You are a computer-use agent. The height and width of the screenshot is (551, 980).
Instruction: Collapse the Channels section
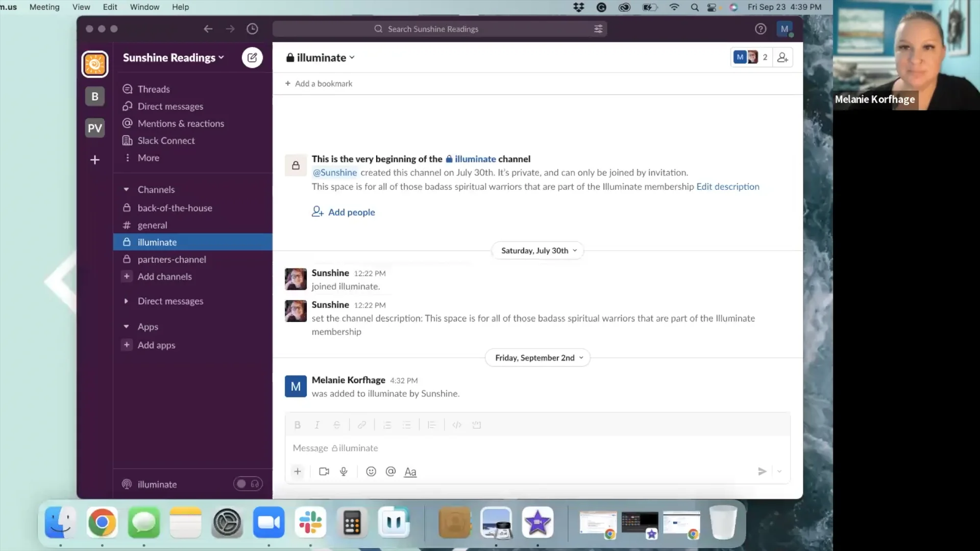[x=126, y=189]
